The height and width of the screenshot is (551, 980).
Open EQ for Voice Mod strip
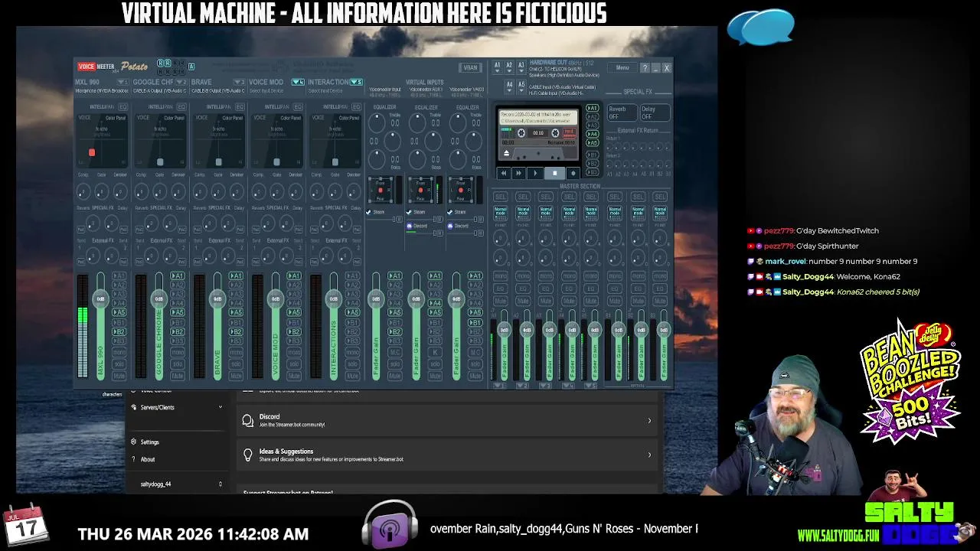click(298, 107)
